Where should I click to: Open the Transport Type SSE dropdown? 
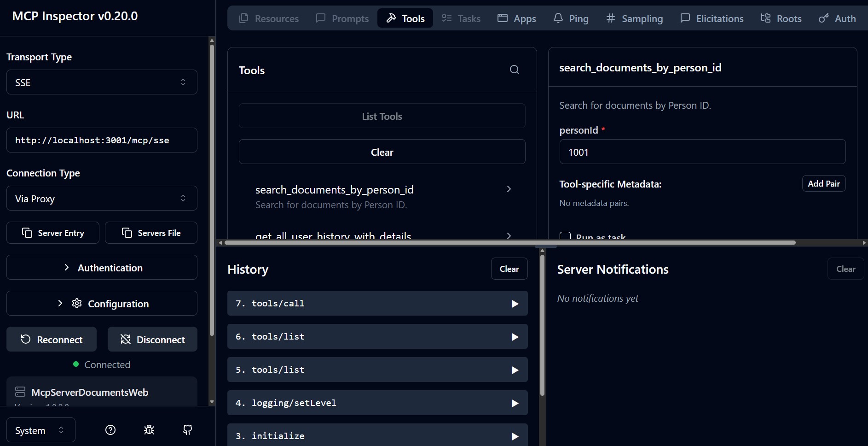pos(102,82)
